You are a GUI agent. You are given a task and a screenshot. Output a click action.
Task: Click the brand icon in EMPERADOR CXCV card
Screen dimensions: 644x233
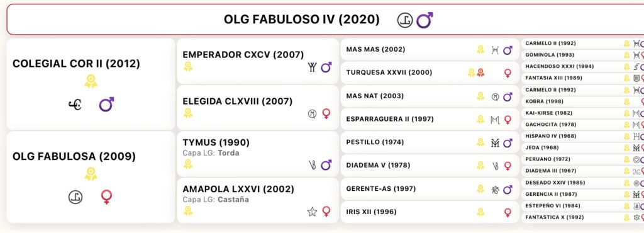[312, 67]
